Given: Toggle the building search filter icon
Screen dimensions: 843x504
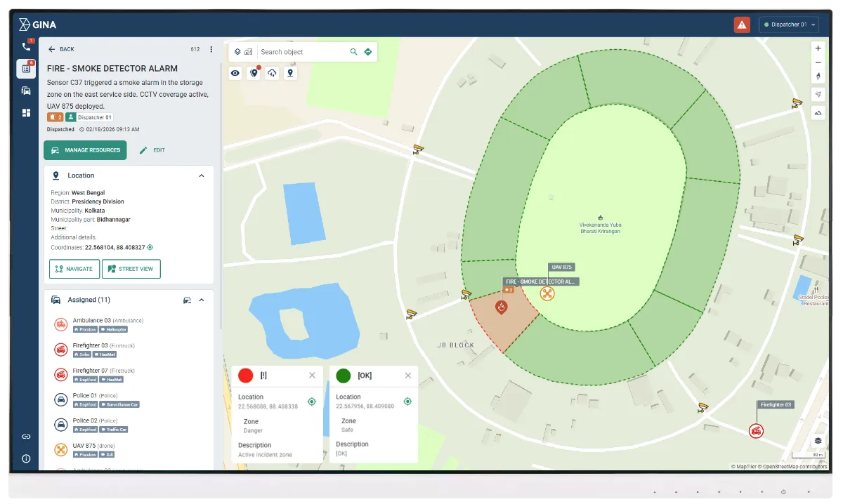Looking at the screenshot, I should click(247, 51).
